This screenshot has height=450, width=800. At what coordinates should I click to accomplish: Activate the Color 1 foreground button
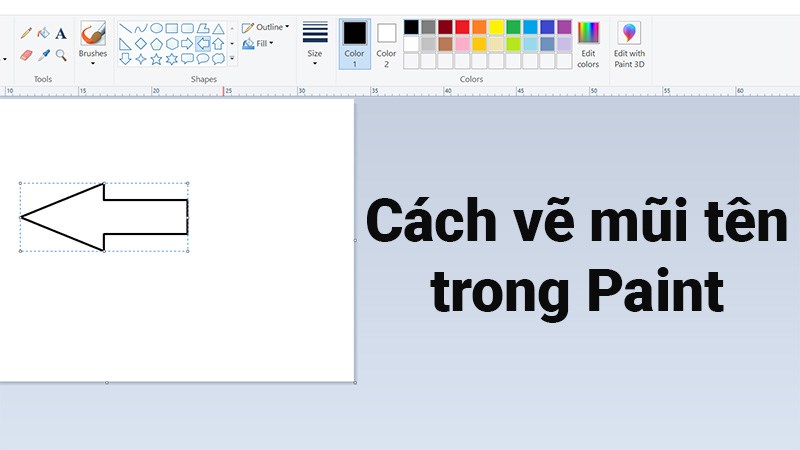pyautogui.click(x=355, y=44)
